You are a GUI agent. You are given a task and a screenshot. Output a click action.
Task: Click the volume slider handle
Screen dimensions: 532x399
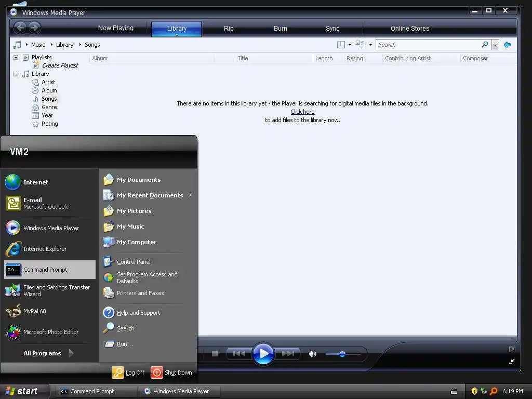tap(342, 354)
